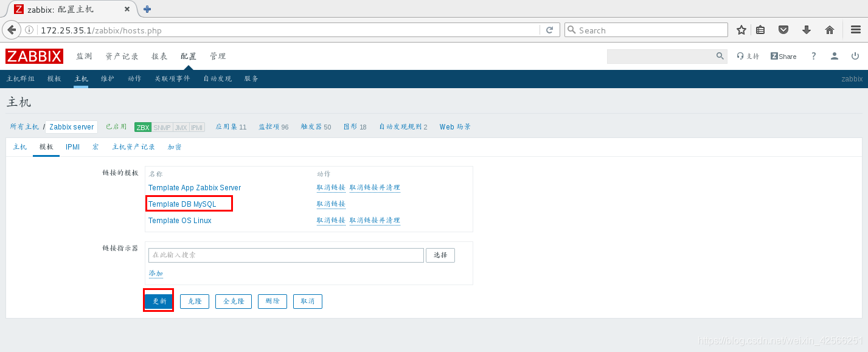
Task: Click the site info icon in address bar
Action: 30,30
